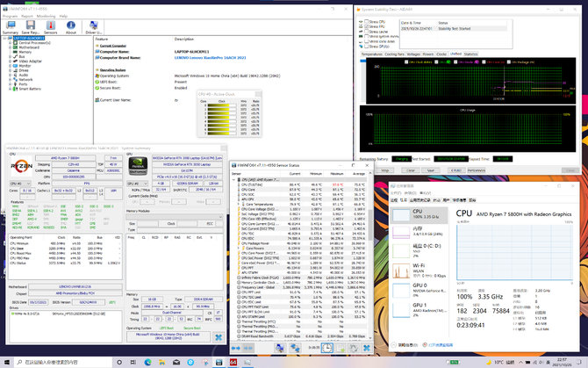Select the Smart Battery tree item
Screen dimensions: 588x368
(x=30, y=89)
